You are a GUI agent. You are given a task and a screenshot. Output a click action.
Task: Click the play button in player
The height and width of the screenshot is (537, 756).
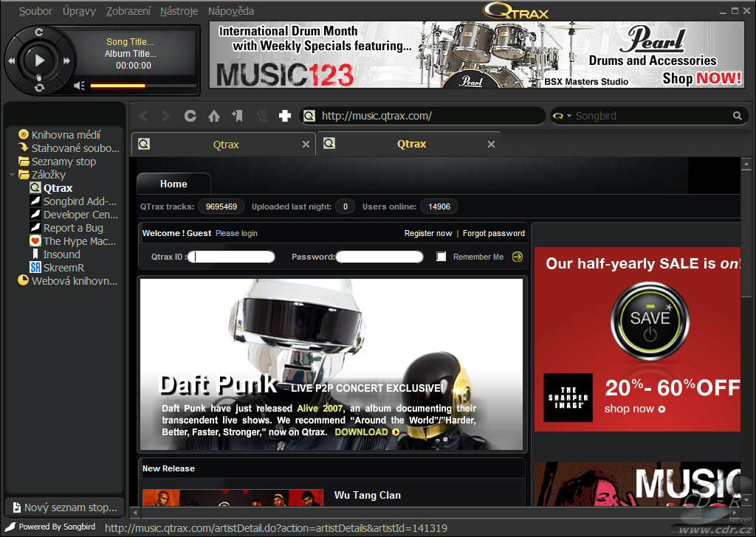click(x=39, y=60)
